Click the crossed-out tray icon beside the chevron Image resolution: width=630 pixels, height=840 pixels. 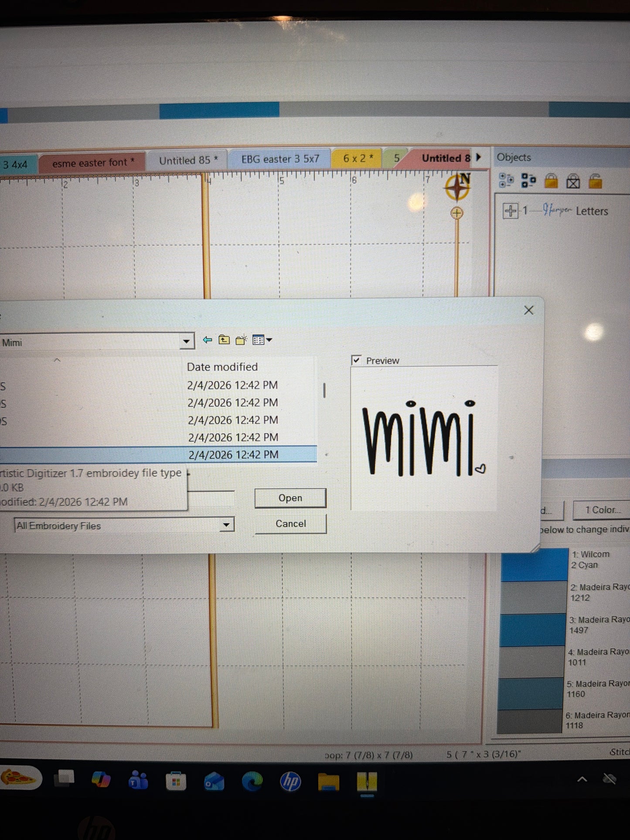(x=609, y=779)
